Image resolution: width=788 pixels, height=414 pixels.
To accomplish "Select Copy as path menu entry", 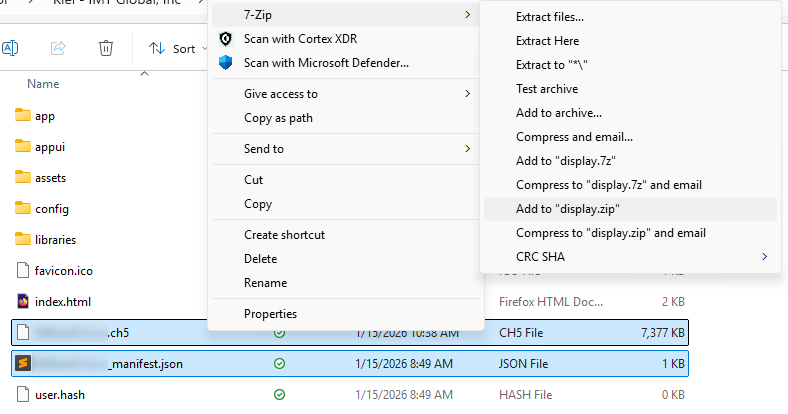I will [x=278, y=118].
